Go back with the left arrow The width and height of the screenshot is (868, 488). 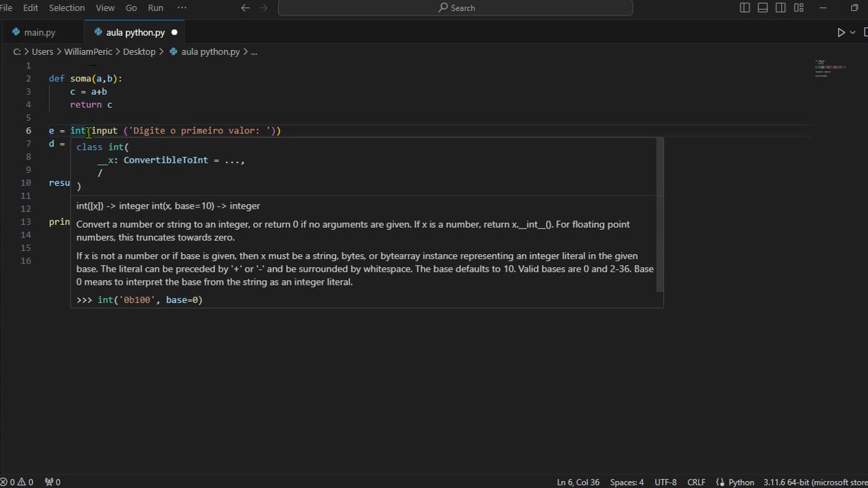click(x=245, y=8)
